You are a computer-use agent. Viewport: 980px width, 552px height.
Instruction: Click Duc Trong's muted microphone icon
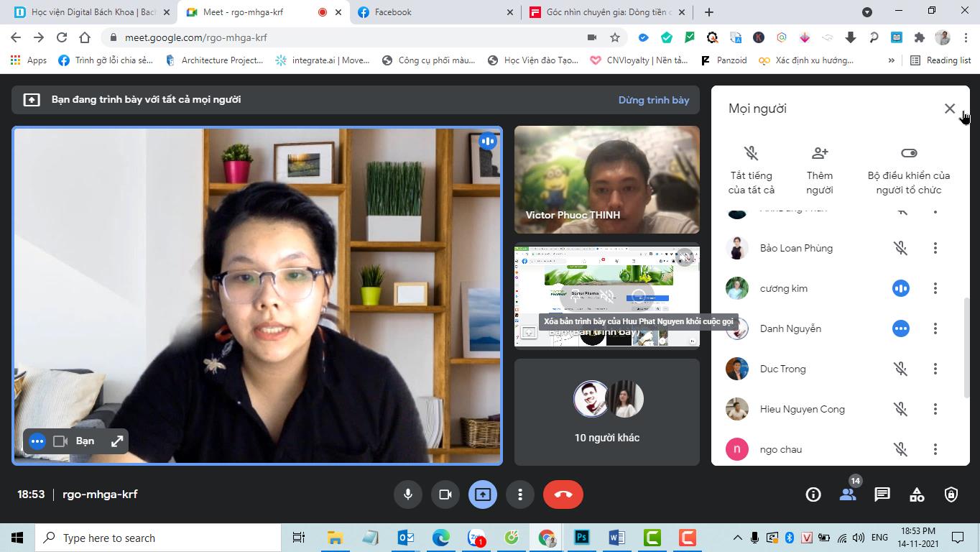900,369
